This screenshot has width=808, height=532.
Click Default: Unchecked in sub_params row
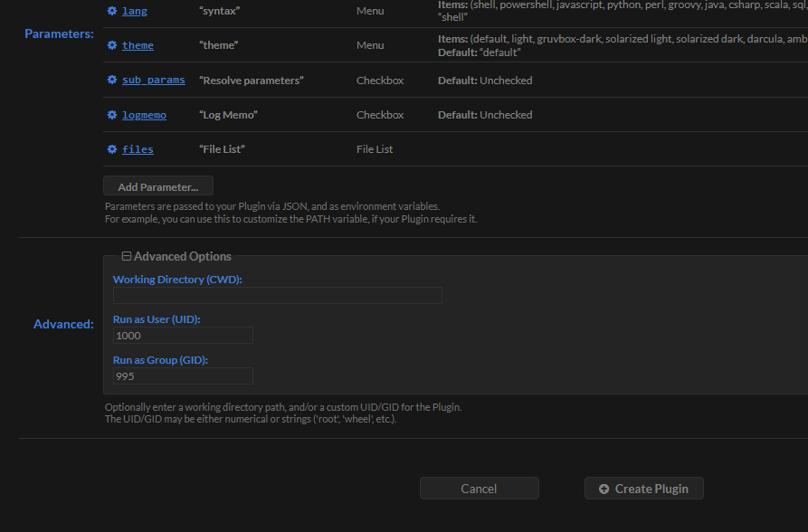485,81
